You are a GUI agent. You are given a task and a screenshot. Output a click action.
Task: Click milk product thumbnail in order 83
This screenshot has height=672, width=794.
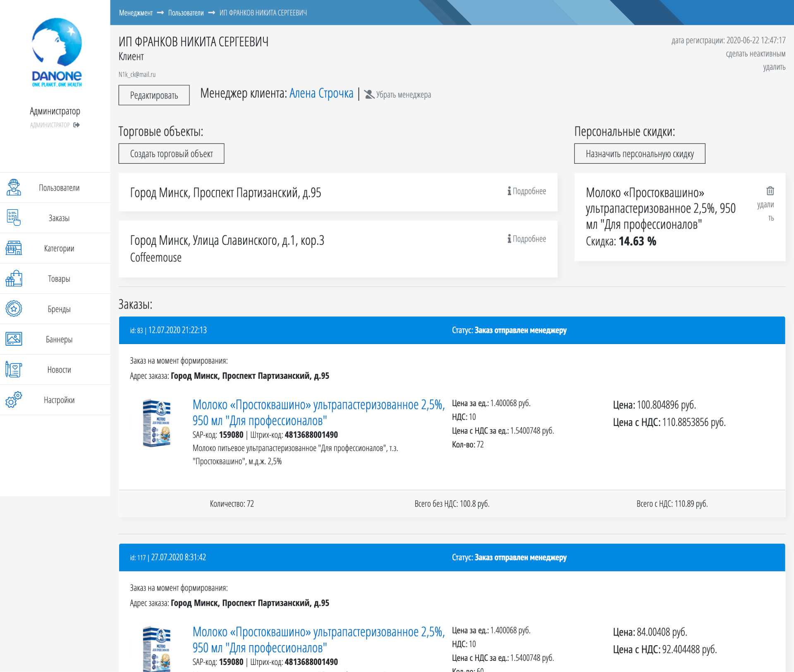[156, 423]
